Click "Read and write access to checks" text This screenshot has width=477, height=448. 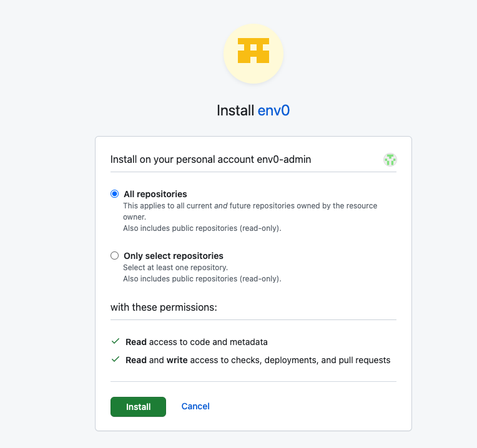pos(258,360)
